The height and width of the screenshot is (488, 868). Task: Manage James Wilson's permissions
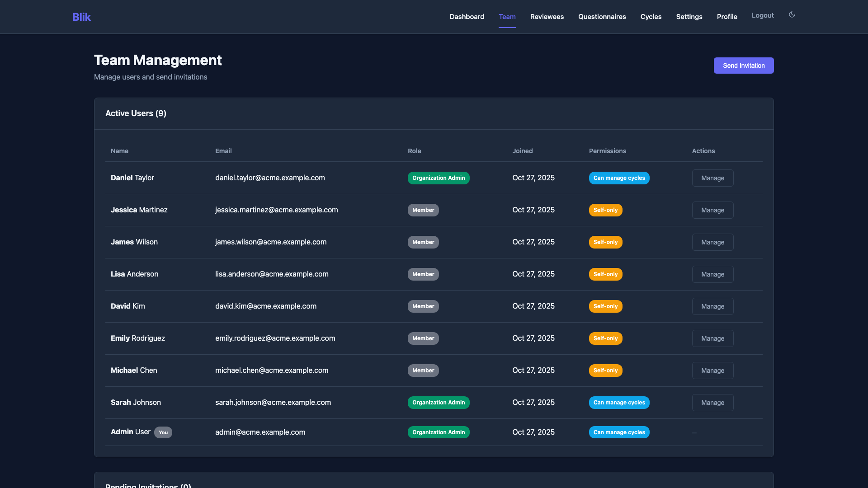(712, 242)
